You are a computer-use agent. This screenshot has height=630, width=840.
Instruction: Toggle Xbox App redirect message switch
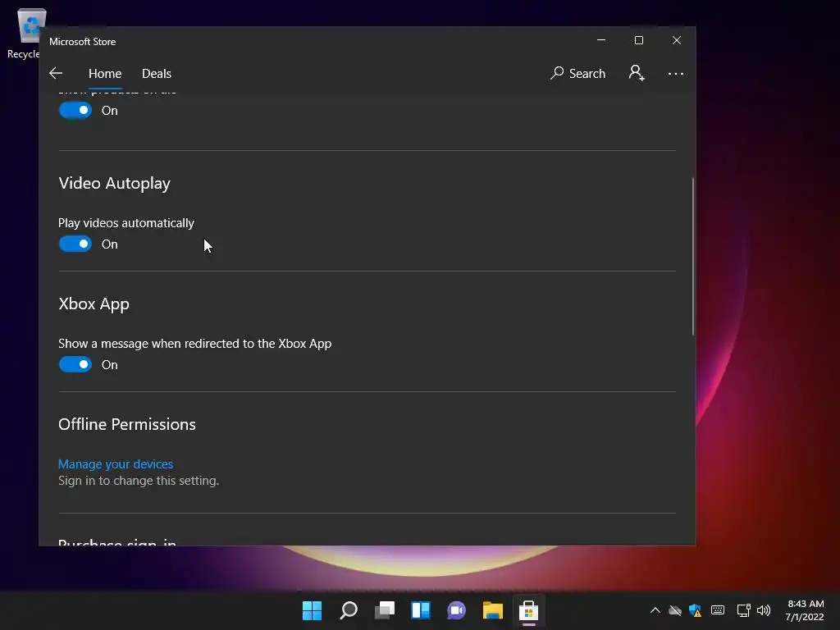point(75,364)
